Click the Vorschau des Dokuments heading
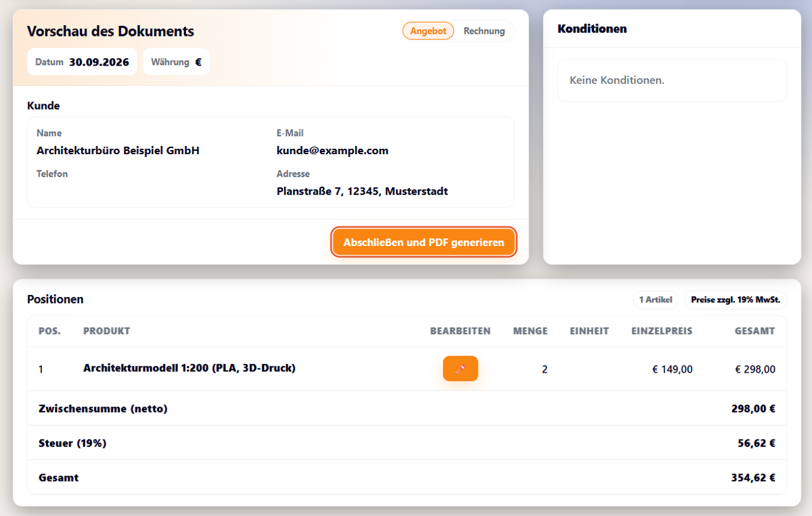This screenshot has width=812, height=516. (110, 31)
